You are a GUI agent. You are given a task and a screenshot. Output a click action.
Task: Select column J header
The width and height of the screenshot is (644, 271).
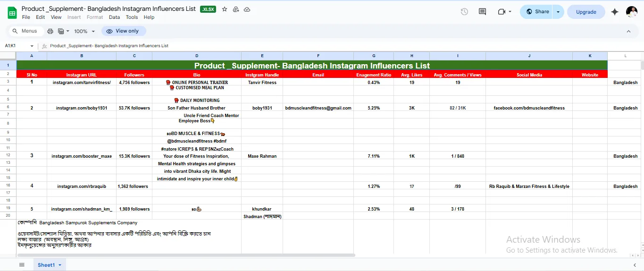(x=529, y=56)
